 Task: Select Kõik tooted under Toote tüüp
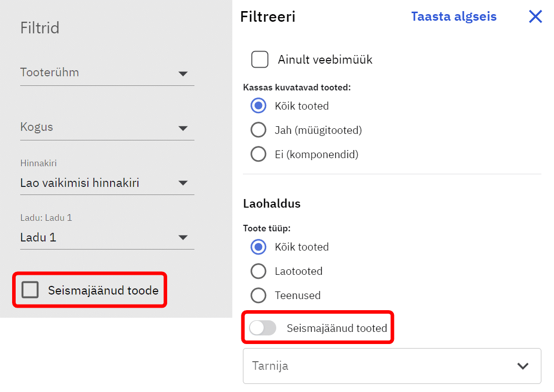coord(259,247)
